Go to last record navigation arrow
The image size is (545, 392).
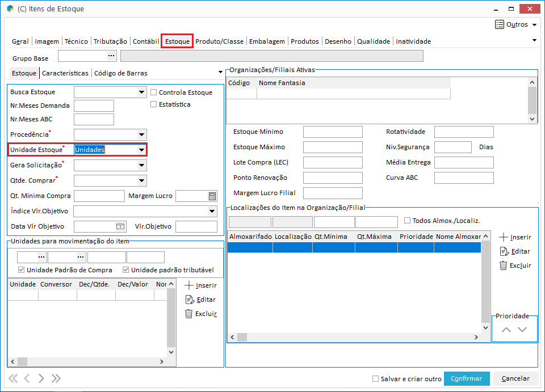coord(56,378)
